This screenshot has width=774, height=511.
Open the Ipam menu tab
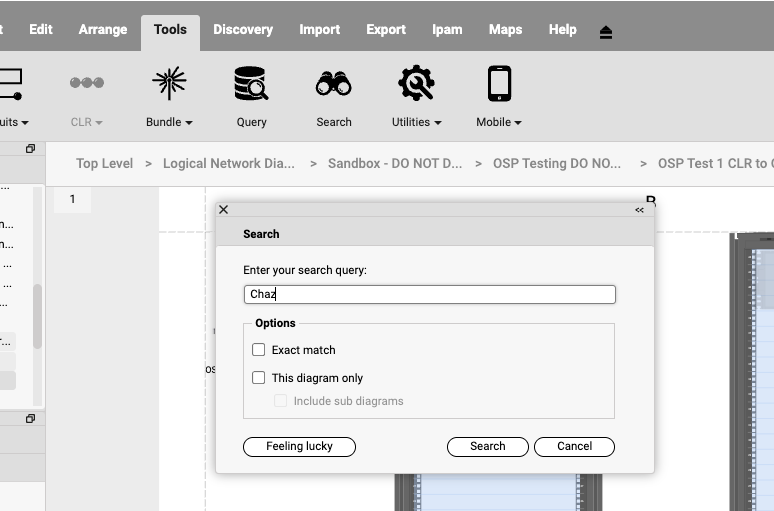tap(447, 29)
